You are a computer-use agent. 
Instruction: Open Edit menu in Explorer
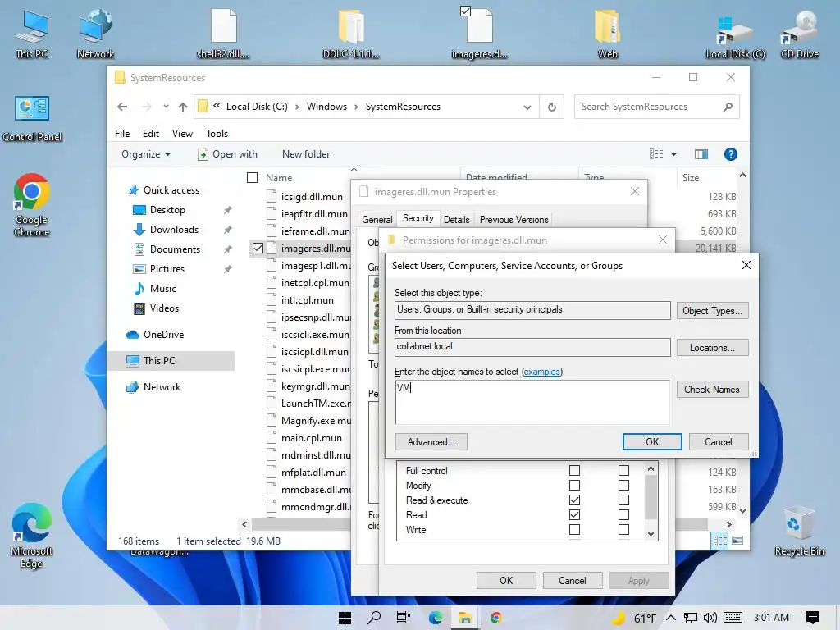[151, 134]
